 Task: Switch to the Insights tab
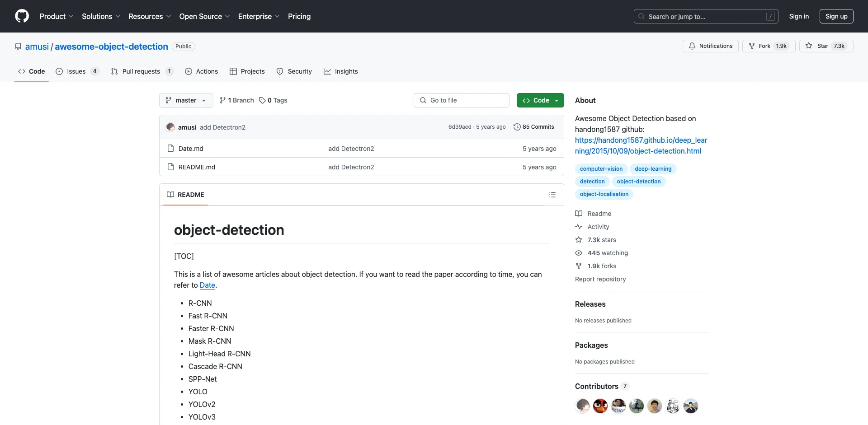pos(341,71)
